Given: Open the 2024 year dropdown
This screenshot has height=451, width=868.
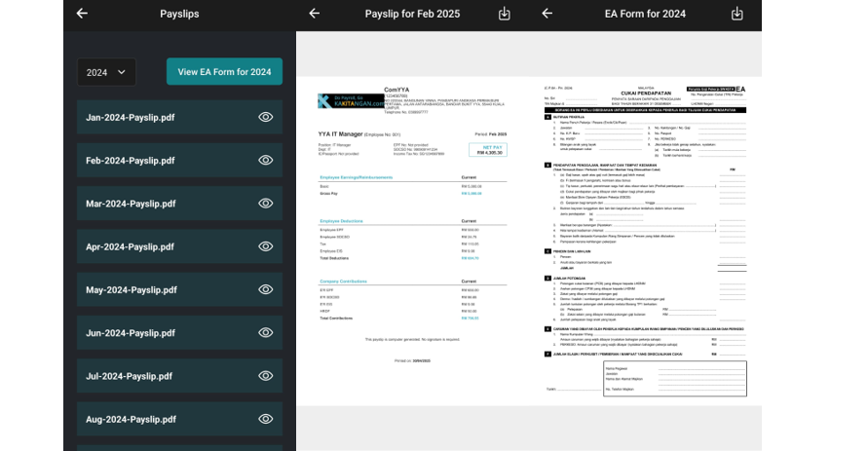Looking at the screenshot, I should coord(106,72).
